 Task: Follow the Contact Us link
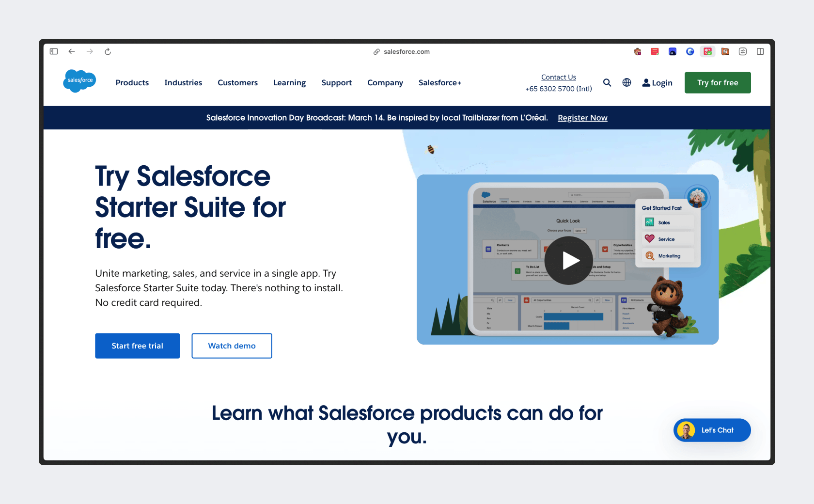pyautogui.click(x=559, y=77)
